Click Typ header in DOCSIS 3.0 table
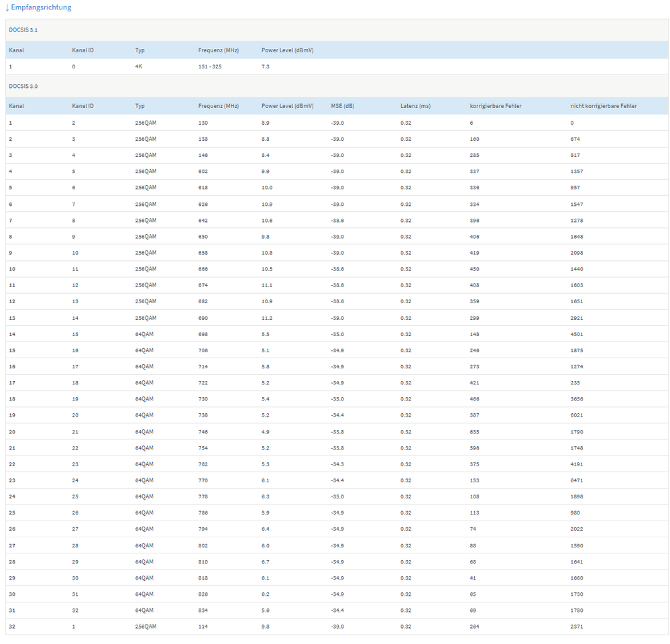670x644 pixels. 139,106
